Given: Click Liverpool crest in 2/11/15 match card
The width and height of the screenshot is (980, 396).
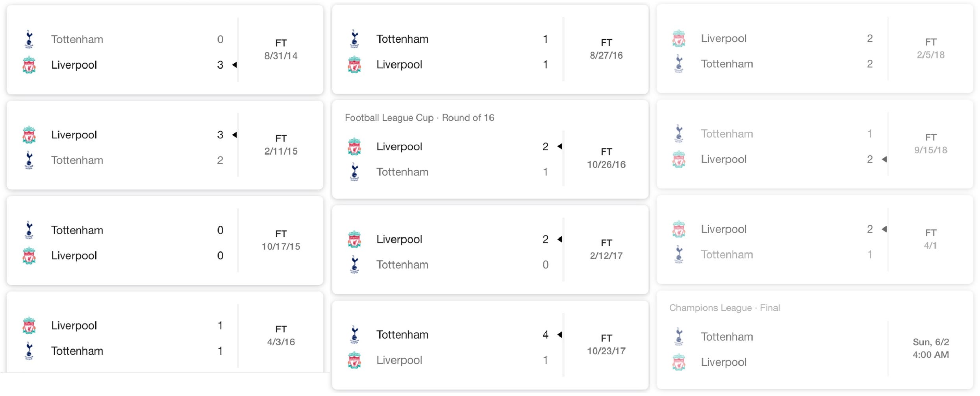Looking at the screenshot, I should 29,135.
